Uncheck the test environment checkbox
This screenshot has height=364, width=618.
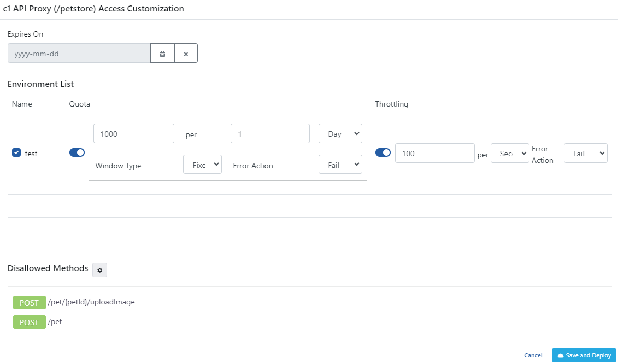click(x=16, y=153)
